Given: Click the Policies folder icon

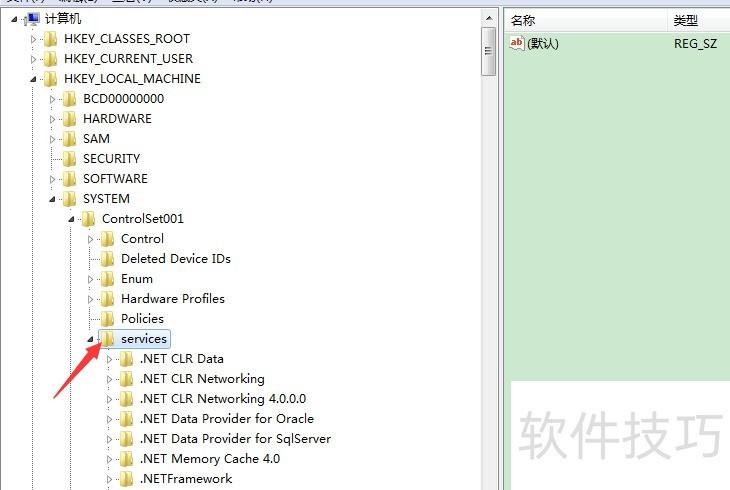Looking at the screenshot, I should tap(107, 319).
